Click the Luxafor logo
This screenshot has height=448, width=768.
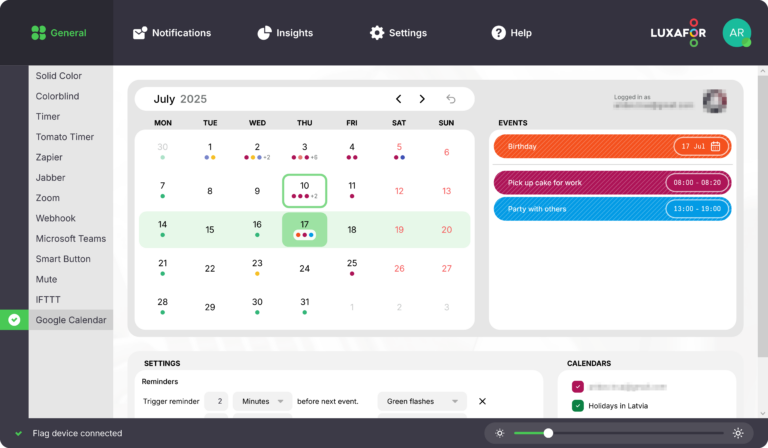(678, 33)
